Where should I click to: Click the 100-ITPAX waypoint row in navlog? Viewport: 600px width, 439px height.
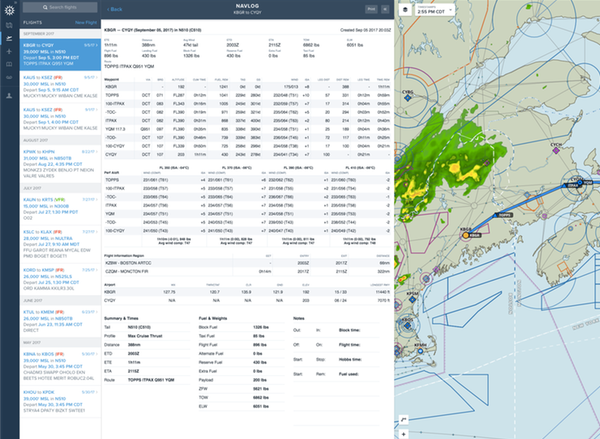(x=247, y=104)
